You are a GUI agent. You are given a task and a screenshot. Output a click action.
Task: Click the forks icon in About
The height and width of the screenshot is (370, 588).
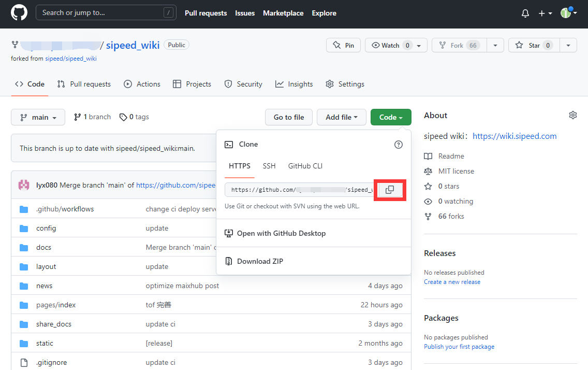428,217
